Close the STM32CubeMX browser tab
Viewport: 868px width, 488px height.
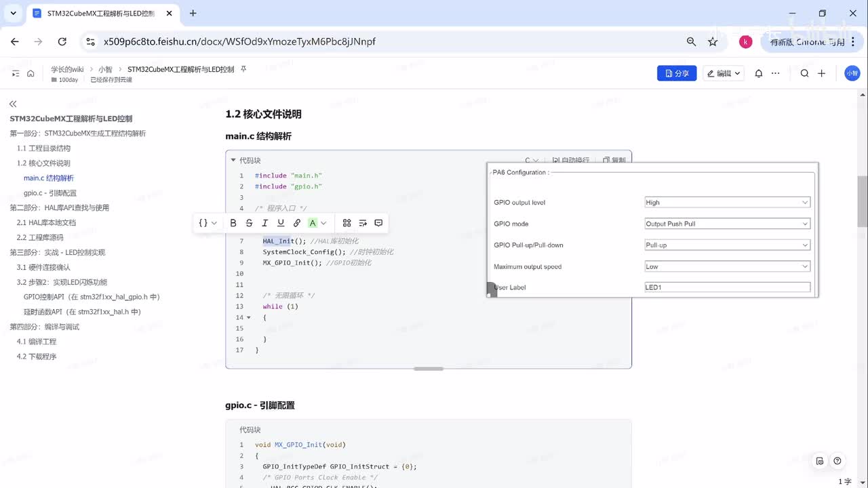coord(168,13)
